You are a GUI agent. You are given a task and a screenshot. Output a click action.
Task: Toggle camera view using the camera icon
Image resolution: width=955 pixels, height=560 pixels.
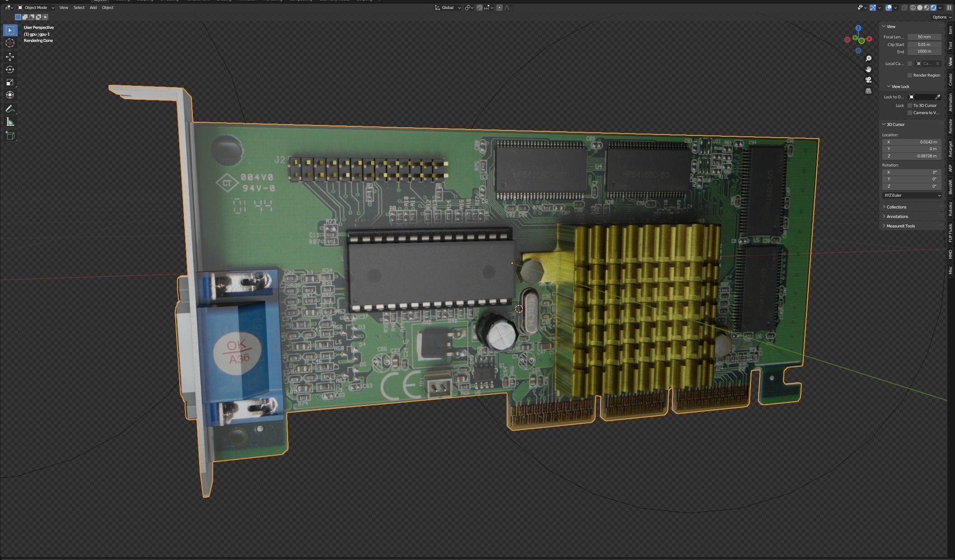coord(868,80)
